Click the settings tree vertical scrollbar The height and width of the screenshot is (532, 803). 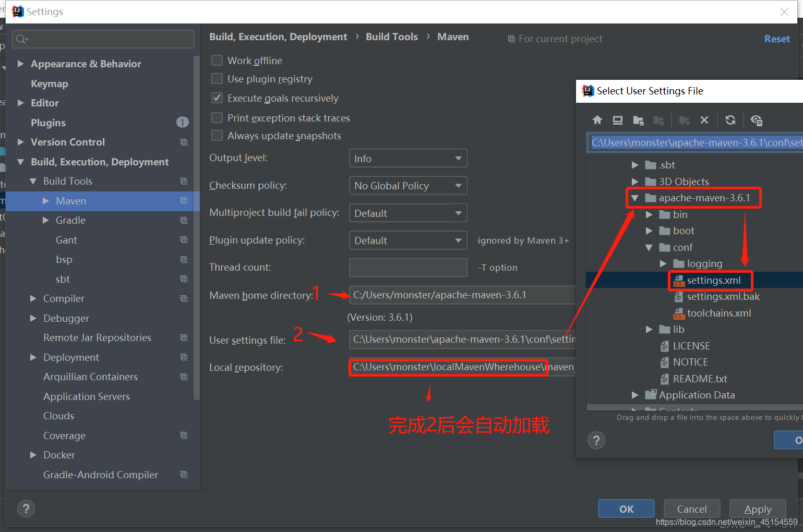tap(197, 228)
